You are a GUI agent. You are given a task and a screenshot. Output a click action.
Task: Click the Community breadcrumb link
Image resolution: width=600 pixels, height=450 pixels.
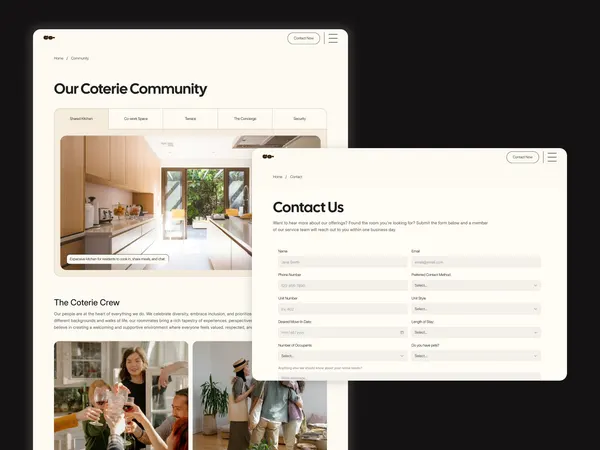(x=80, y=58)
